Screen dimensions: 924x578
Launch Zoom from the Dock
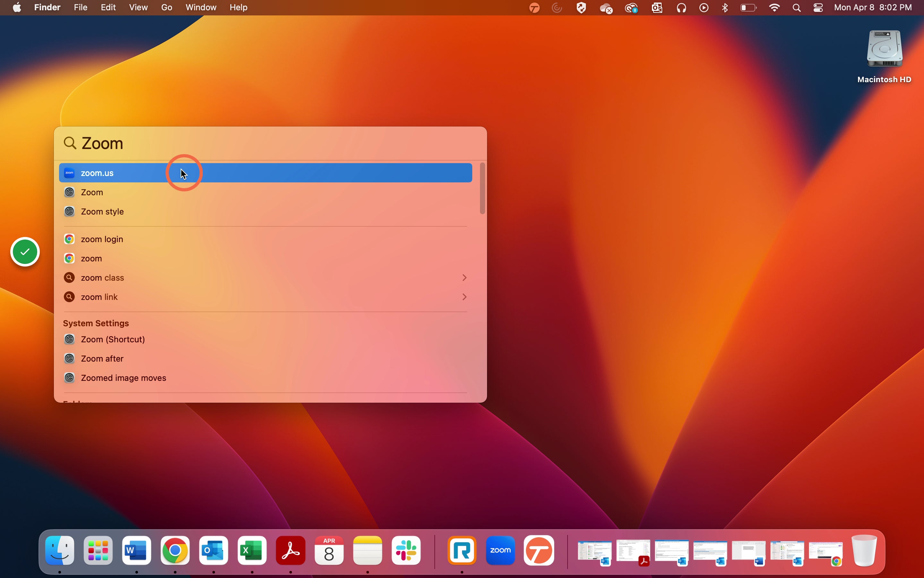[501, 550]
